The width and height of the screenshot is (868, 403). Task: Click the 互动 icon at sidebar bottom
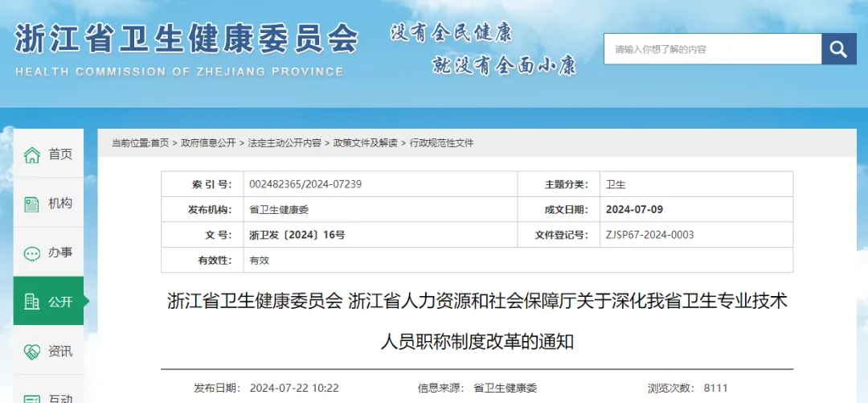tap(31, 397)
